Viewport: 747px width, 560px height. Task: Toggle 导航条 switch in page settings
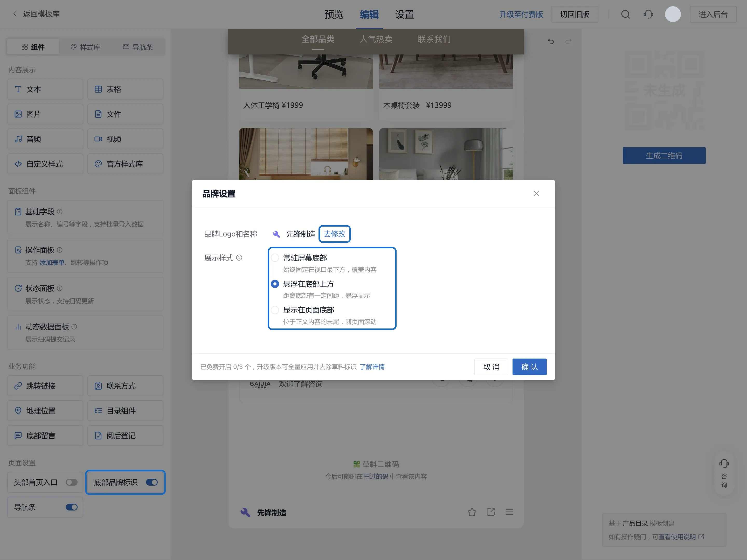(72, 507)
